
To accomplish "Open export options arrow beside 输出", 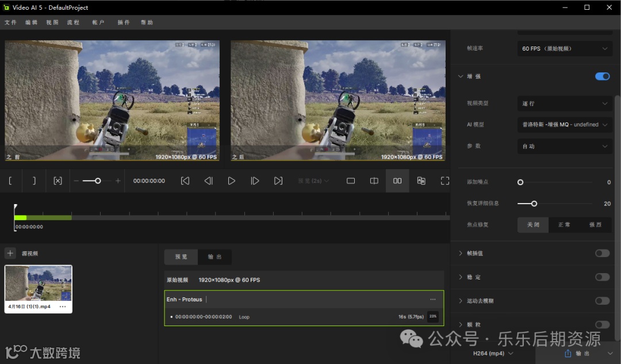I will click(609, 353).
